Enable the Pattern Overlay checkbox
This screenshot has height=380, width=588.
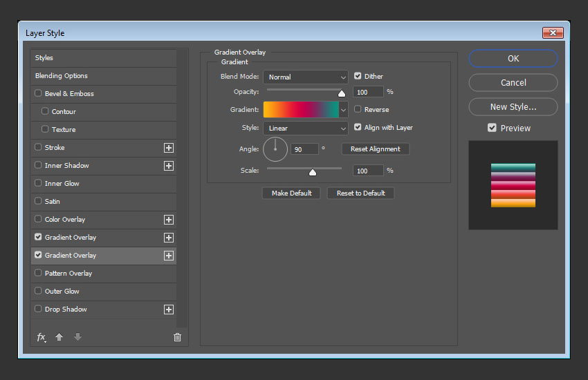click(x=38, y=272)
